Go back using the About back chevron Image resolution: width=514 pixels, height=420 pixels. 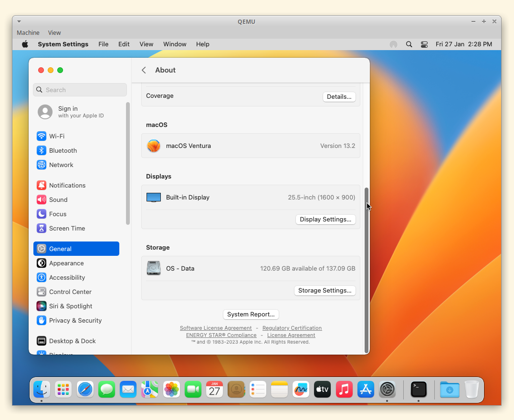pos(144,70)
